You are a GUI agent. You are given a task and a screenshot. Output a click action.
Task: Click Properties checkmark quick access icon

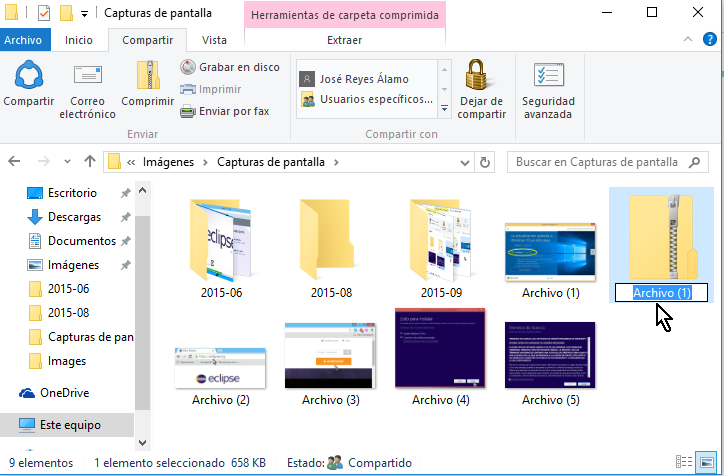click(x=44, y=13)
